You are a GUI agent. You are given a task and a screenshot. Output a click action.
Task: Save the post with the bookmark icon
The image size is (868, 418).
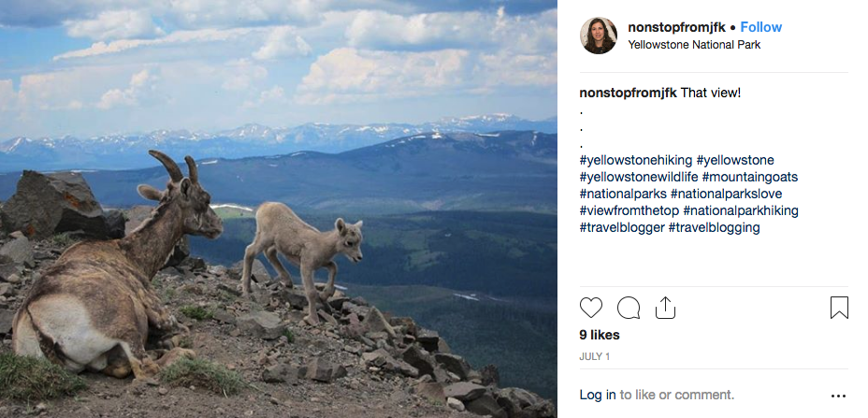[x=839, y=308]
